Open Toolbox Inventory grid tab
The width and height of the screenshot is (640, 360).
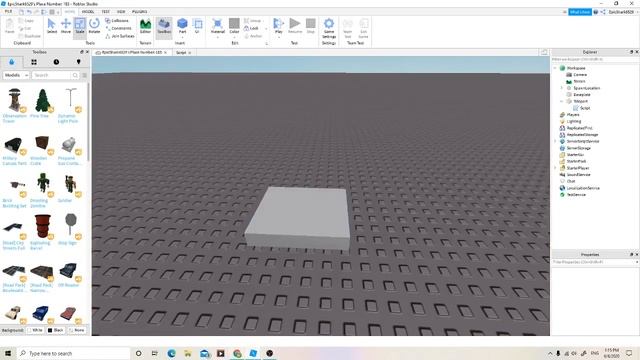click(x=34, y=62)
